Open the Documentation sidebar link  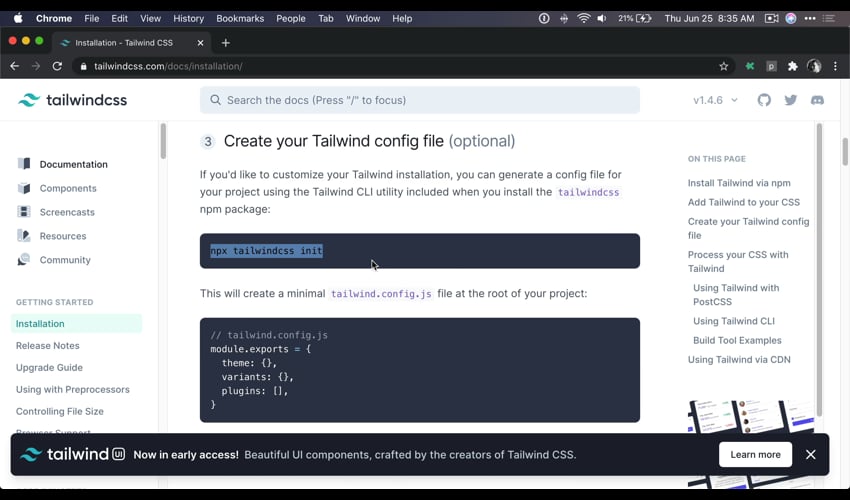pyautogui.click(x=74, y=164)
